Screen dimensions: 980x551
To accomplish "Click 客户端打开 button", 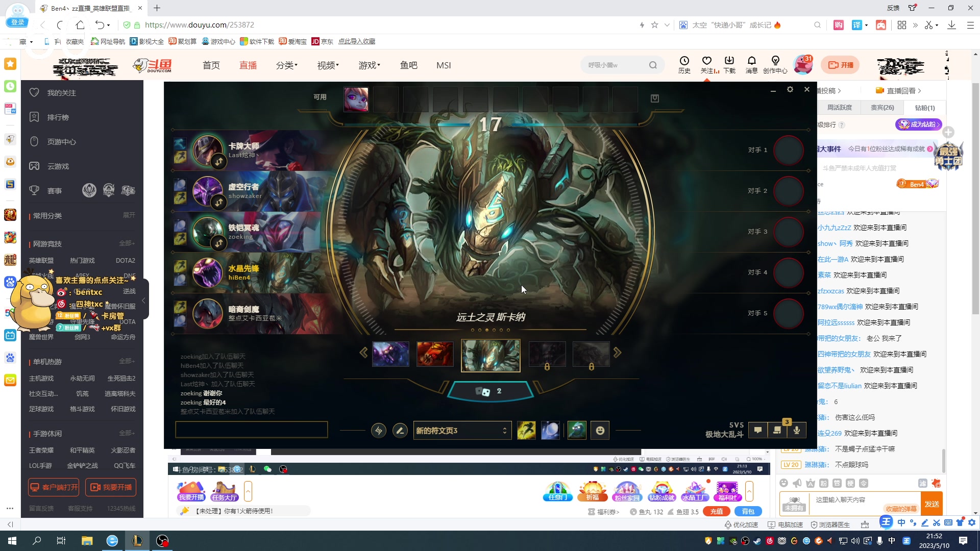I will 54,487.
